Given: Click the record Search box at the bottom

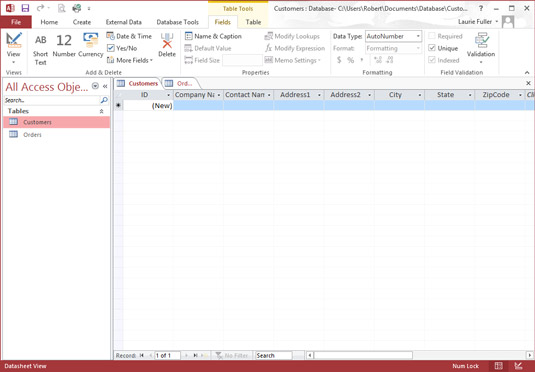Looking at the screenshot, I should 274,355.
